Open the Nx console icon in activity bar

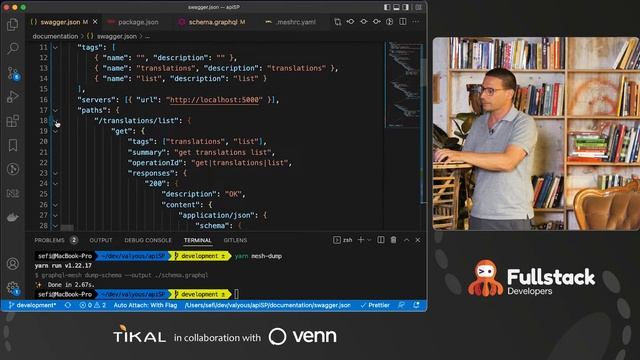13,193
